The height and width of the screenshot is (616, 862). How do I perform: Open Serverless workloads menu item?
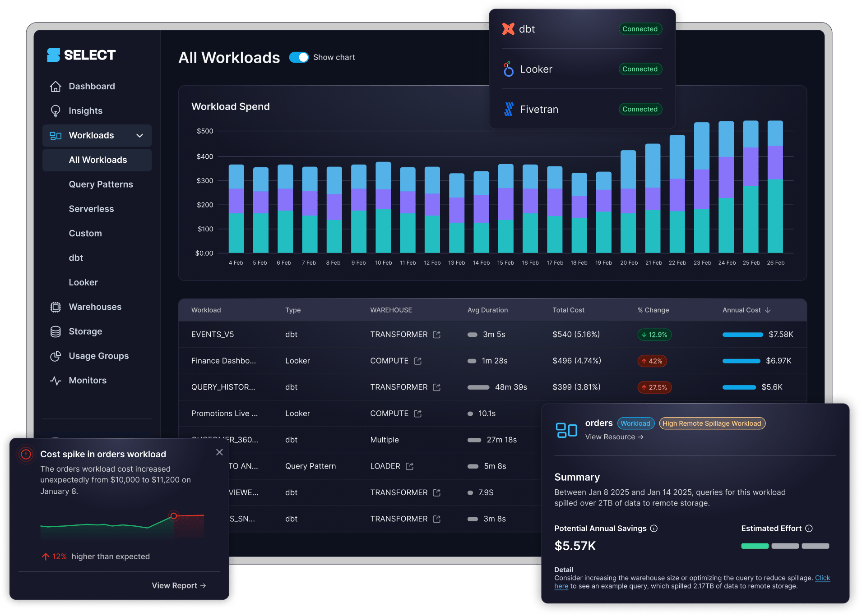coord(91,209)
